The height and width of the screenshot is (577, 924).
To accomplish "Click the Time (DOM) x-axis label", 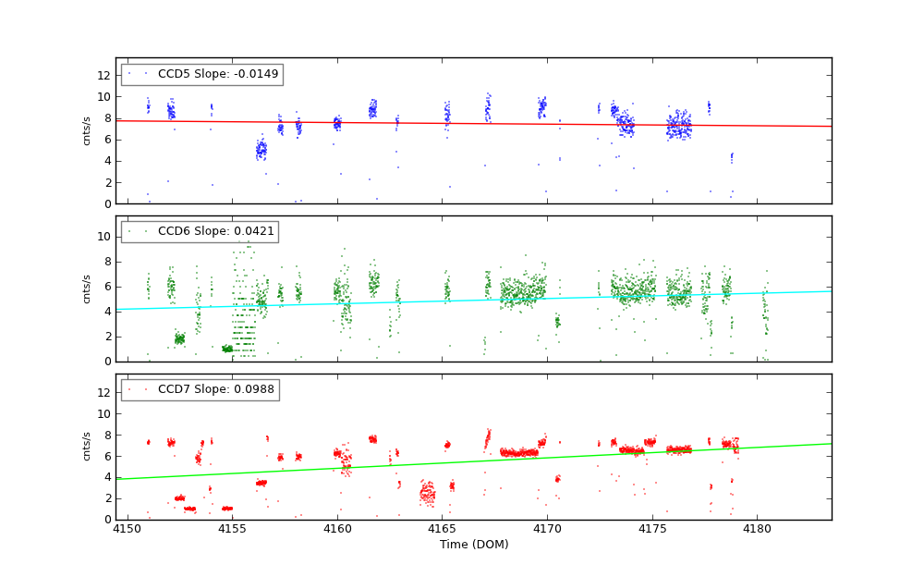I will click(473, 545).
